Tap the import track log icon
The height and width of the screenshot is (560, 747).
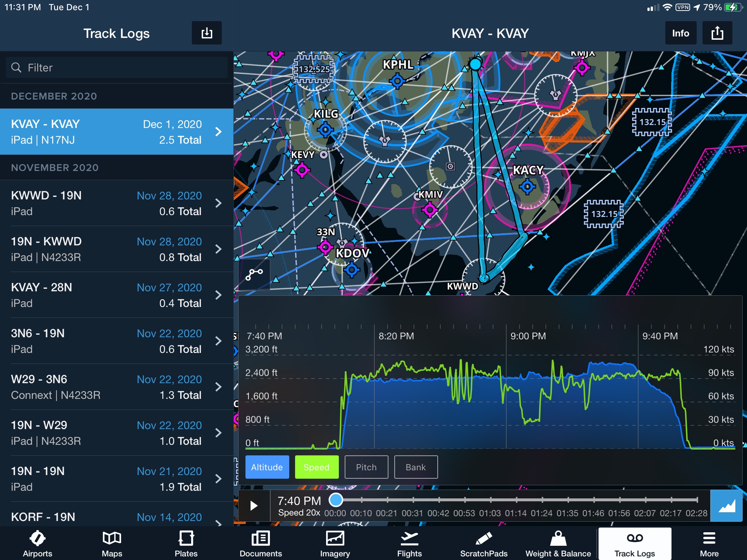coord(206,33)
